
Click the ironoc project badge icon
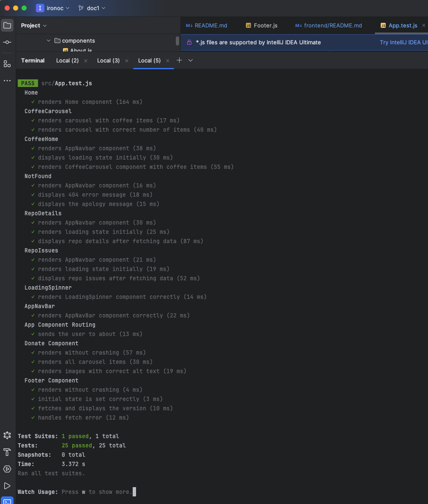(x=40, y=8)
